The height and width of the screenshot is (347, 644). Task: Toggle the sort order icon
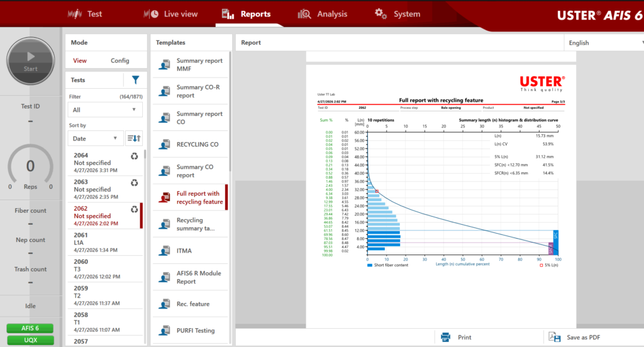134,139
